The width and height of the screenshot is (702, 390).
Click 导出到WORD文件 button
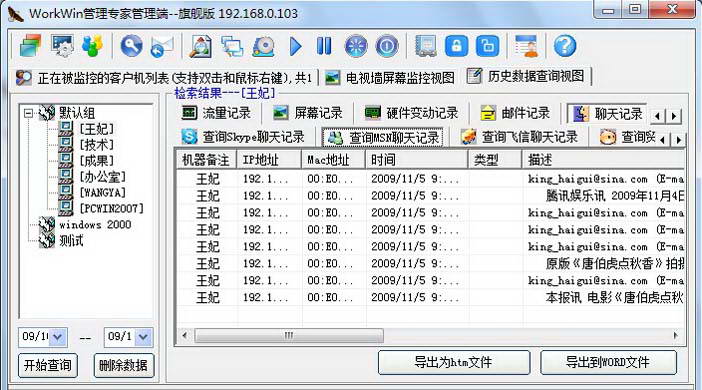pos(608,362)
